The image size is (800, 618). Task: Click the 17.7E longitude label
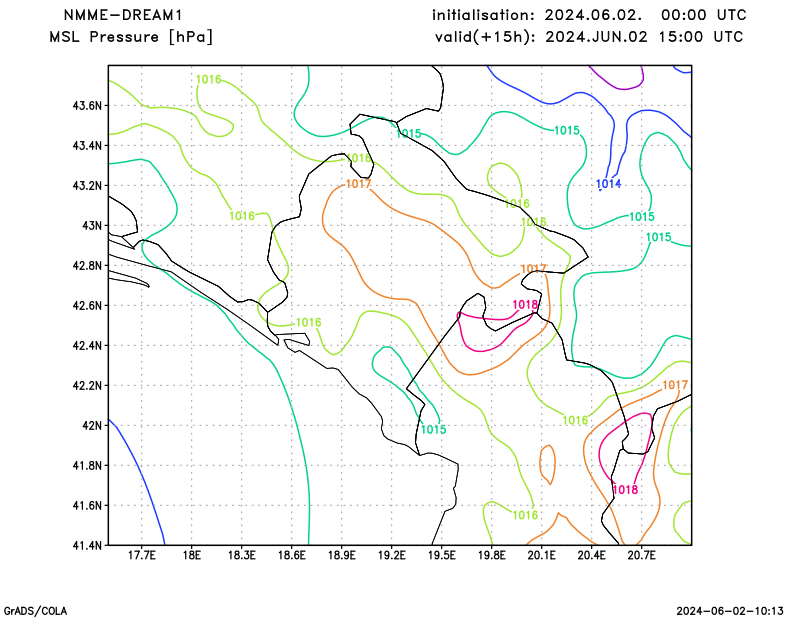click(x=141, y=555)
